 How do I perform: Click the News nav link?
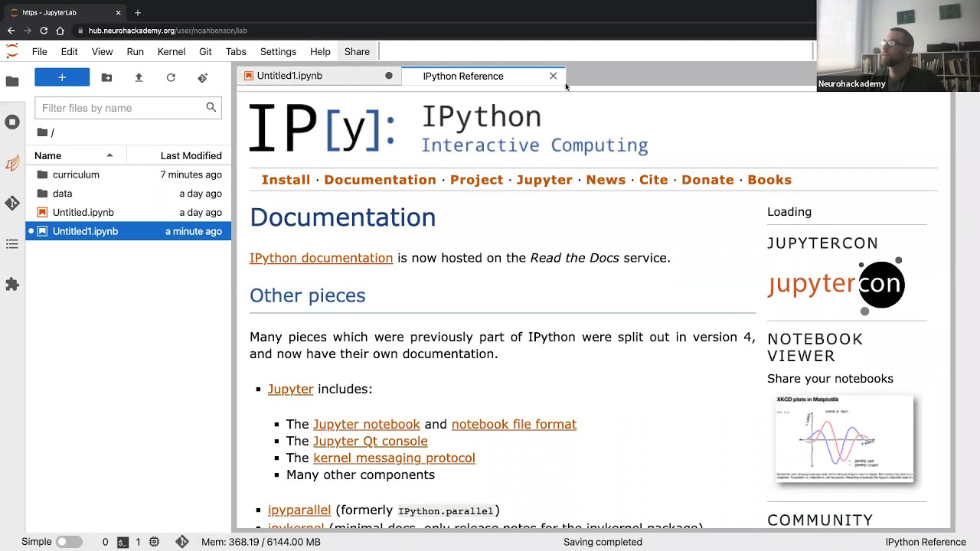pyautogui.click(x=606, y=180)
